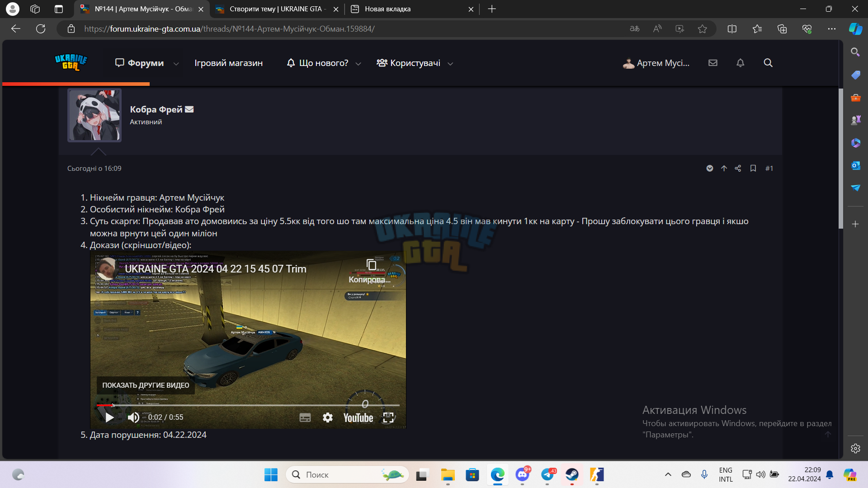Viewport: 868px width, 488px height.
Task: Open browser settings and more menu
Action: [832, 29]
